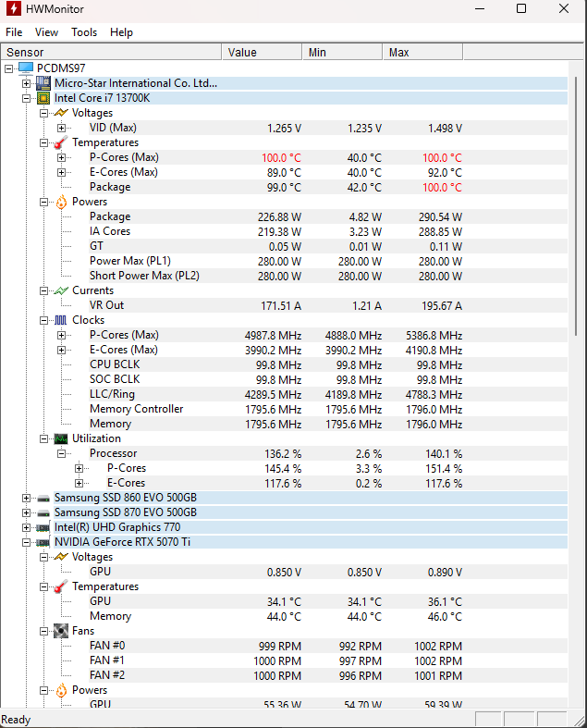
Task: Collapse the CPU Currents section
Action: pos(43,290)
